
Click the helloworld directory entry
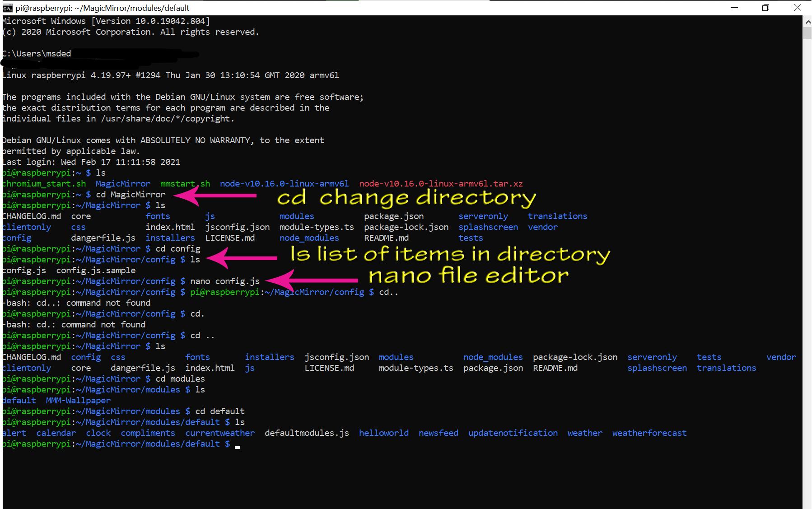[383, 433]
